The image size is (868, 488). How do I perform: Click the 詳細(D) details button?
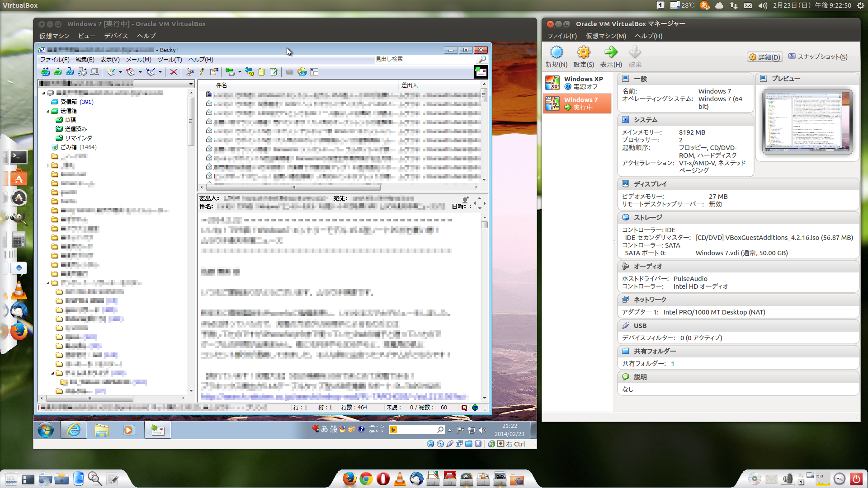click(764, 57)
